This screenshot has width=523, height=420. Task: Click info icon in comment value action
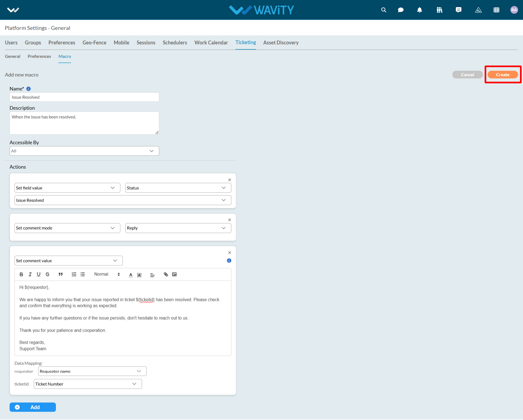point(229,260)
